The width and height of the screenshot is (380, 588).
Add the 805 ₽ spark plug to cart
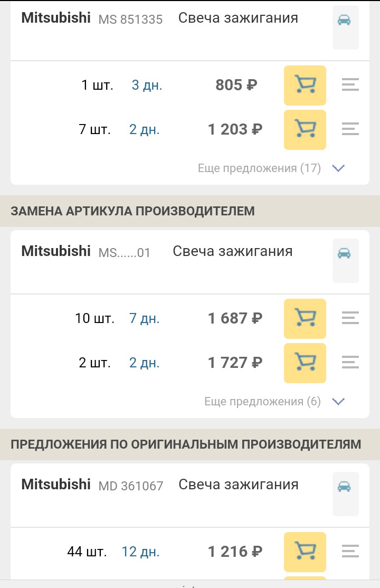305,85
